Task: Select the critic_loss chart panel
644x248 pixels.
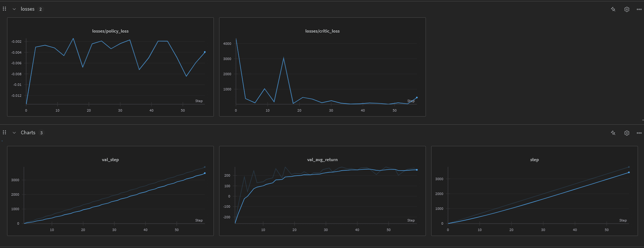Action: [x=323, y=67]
